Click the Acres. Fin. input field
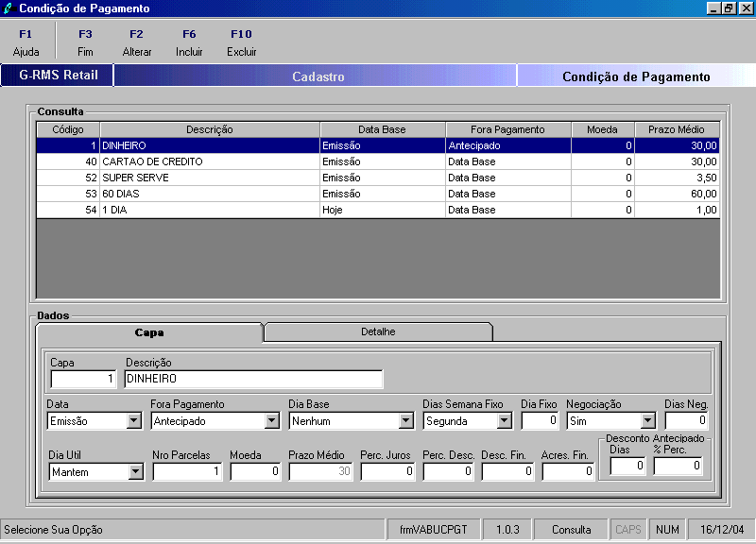Image resolution: width=756 pixels, height=544 pixels. pyautogui.click(x=568, y=471)
